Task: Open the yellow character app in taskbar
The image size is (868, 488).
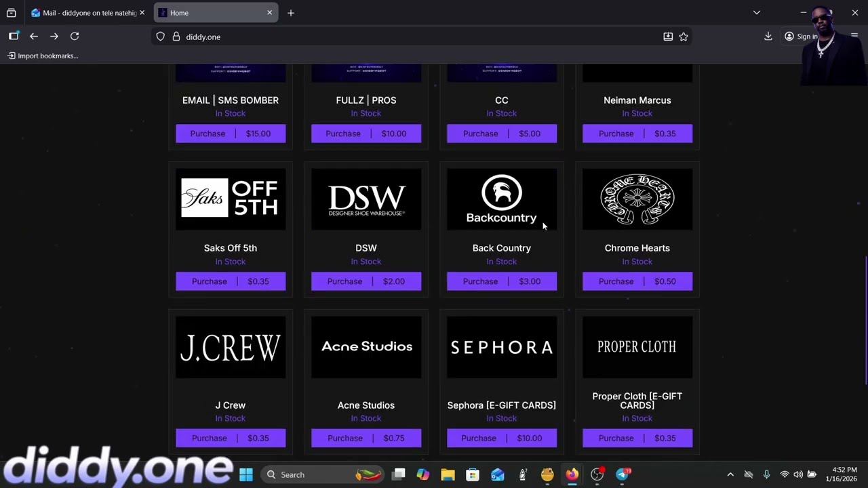Action: [547, 474]
